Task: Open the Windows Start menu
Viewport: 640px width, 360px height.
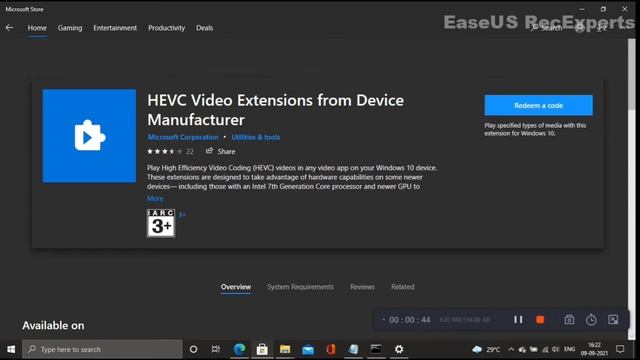Action: click(11, 349)
